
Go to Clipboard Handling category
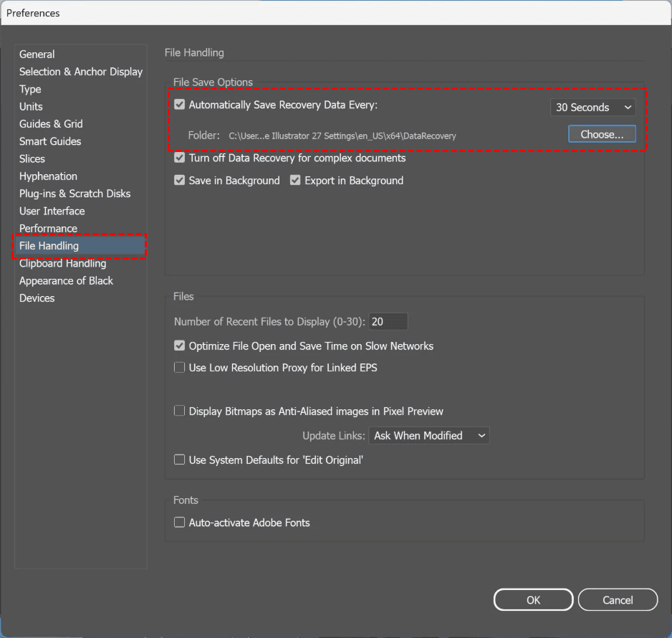click(x=62, y=264)
